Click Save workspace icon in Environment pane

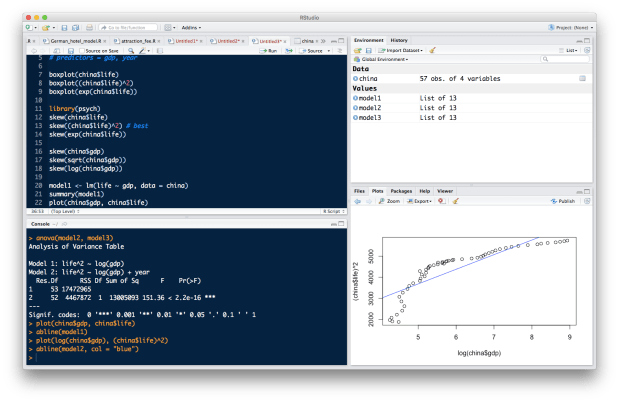(369, 51)
